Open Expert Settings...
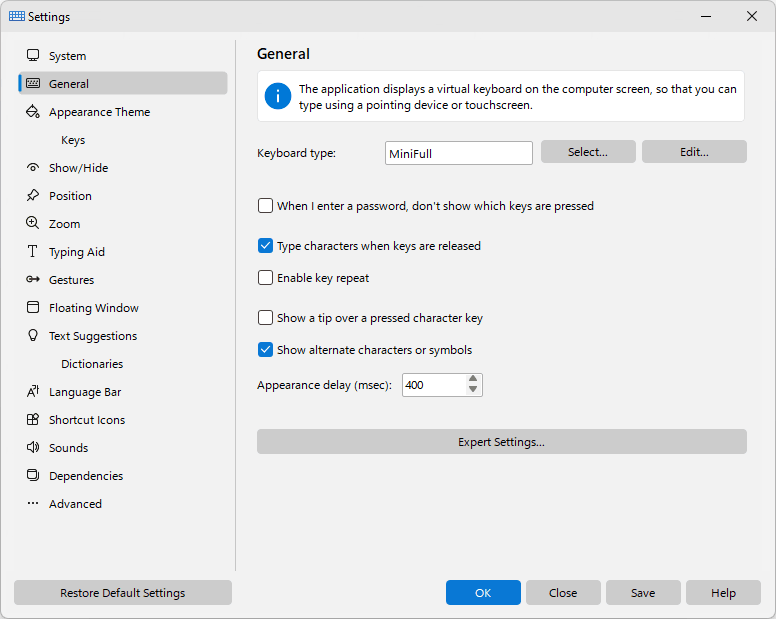Screen dimensions: 776x619 tap(501, 441)
